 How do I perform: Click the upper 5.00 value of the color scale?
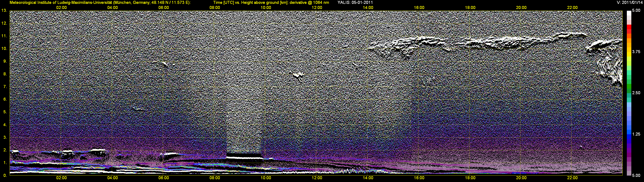(636, 10)
